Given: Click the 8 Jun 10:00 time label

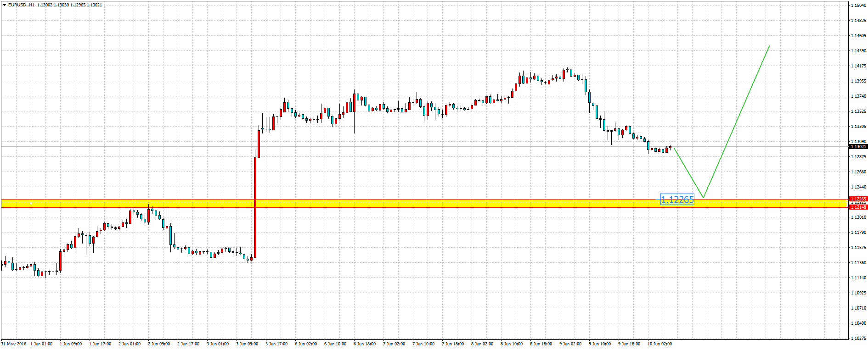Looking at the screenshot, I should click(512, 344).
